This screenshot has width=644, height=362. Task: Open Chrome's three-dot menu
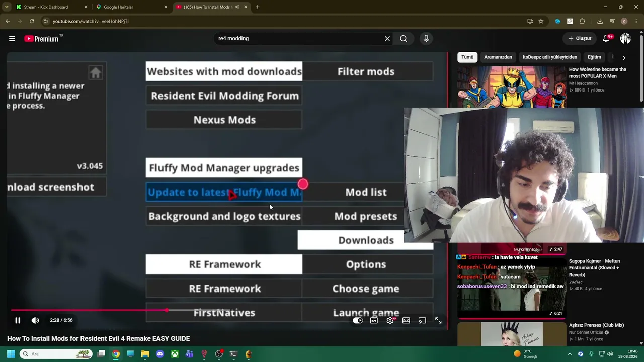pyautogui.click(x=636, y=21)
